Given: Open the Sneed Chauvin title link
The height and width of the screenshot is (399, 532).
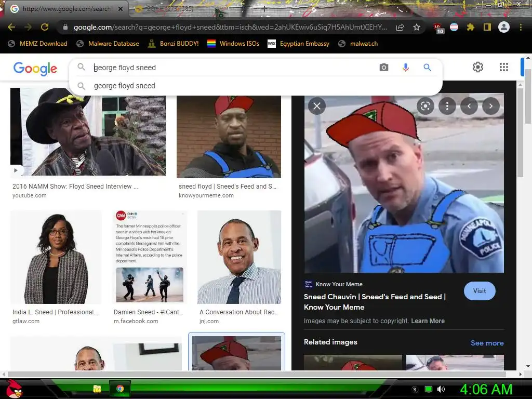Looking at the screenshot, I should click(x=375, y=302).
